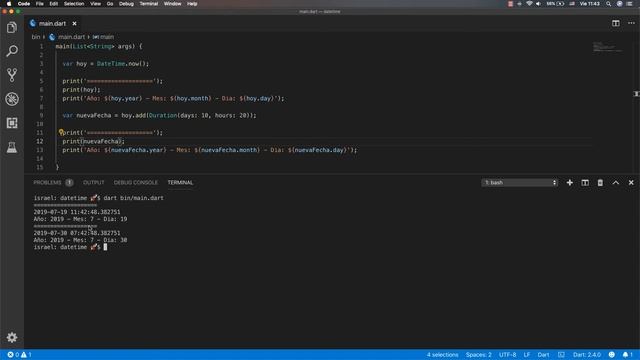Screen dimensions: 640x360
Task: Open the File menu
Action: point(40,4)
